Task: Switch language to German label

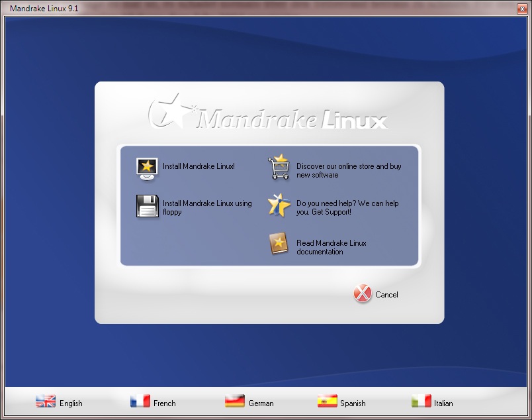Action: click(261, 403)
